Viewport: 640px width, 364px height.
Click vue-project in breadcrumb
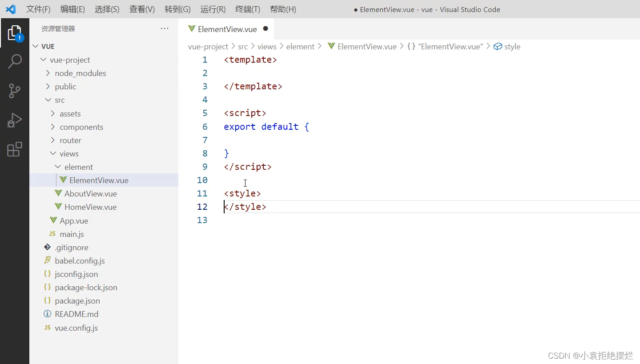click(208, 46)
